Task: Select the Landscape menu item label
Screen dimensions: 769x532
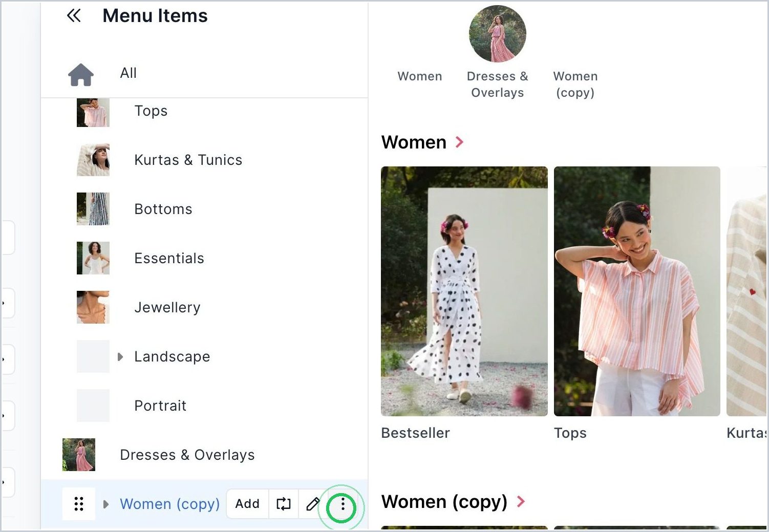Action: (172, 357)
